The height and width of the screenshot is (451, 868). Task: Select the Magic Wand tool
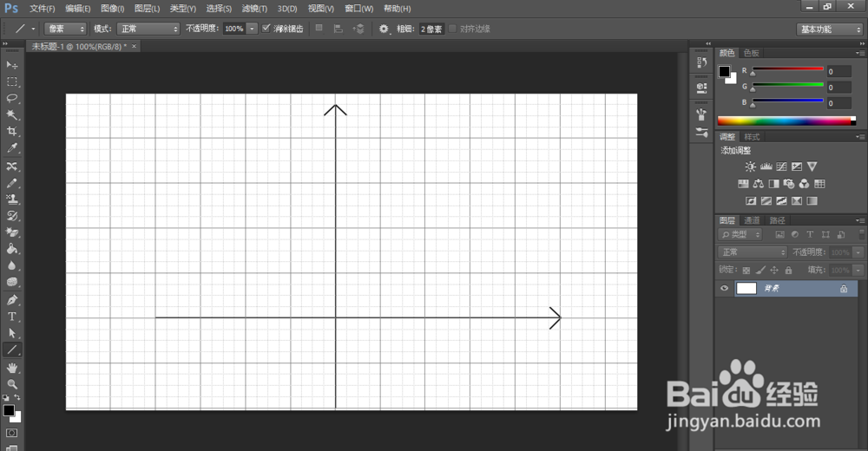point(11,115)
